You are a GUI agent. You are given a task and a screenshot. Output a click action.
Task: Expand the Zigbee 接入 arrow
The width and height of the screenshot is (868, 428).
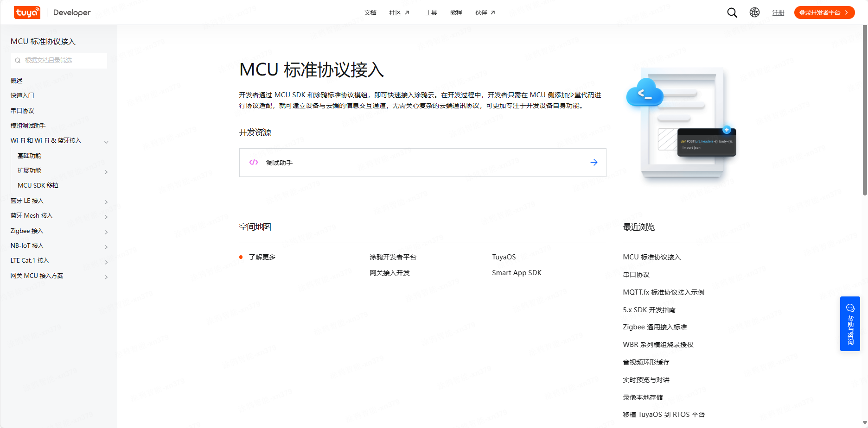[106, 232]
